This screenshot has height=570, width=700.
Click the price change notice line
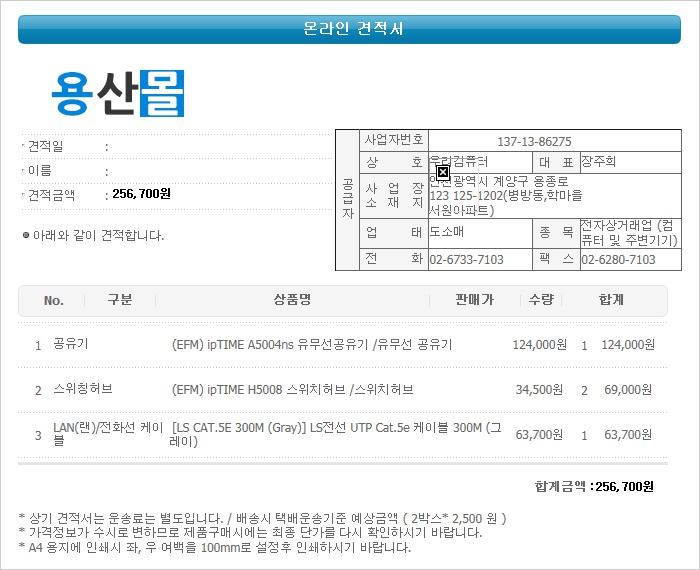250,533
